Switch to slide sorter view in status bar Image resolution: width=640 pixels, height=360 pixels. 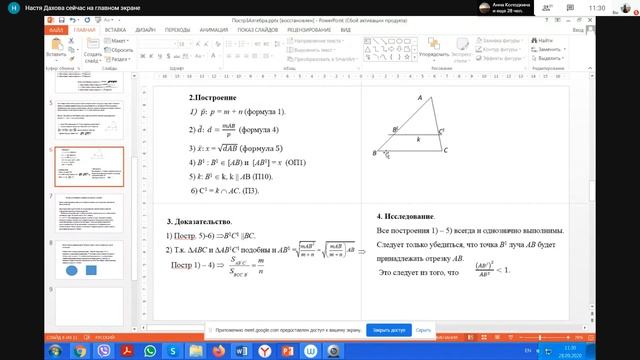[x=484, y=338]
